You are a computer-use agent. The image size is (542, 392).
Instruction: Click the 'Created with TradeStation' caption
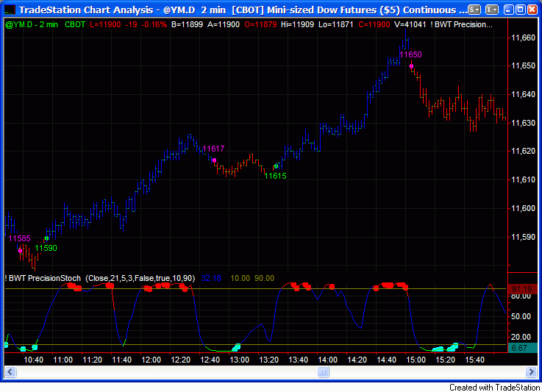click(x=495, y=387)
